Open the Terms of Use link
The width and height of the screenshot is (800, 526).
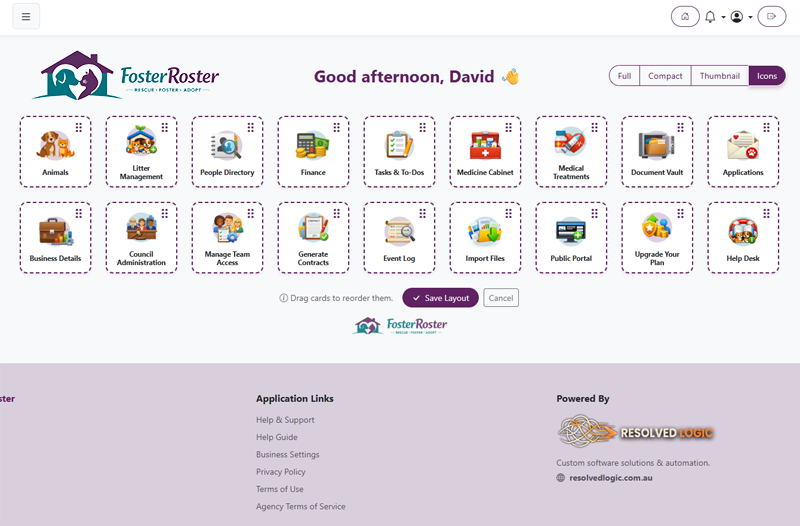click(280, 489)
